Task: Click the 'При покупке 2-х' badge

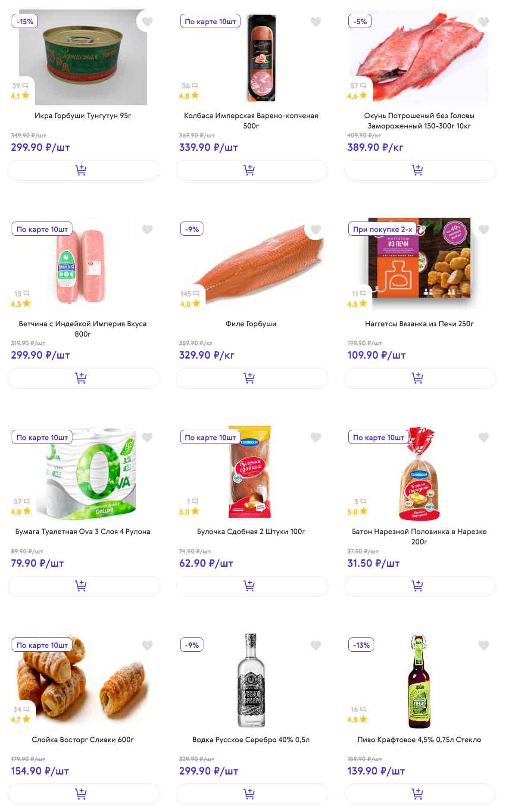Action: 382,229
